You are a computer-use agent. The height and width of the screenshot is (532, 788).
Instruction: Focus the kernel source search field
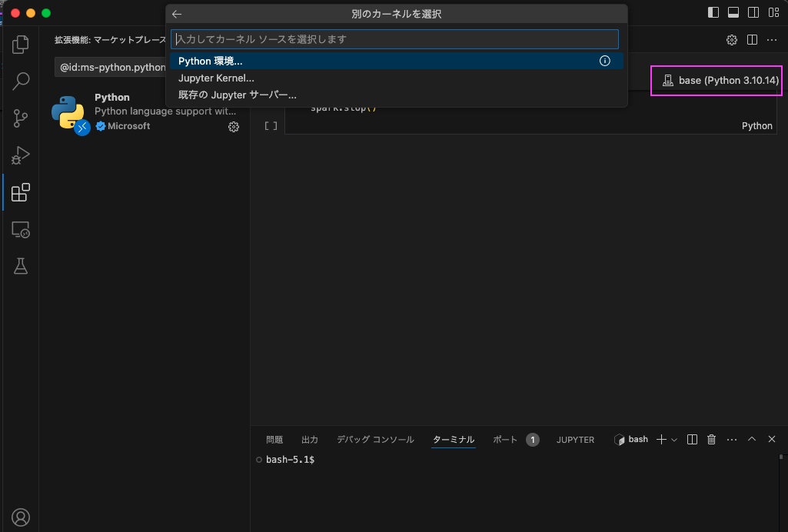394,39
